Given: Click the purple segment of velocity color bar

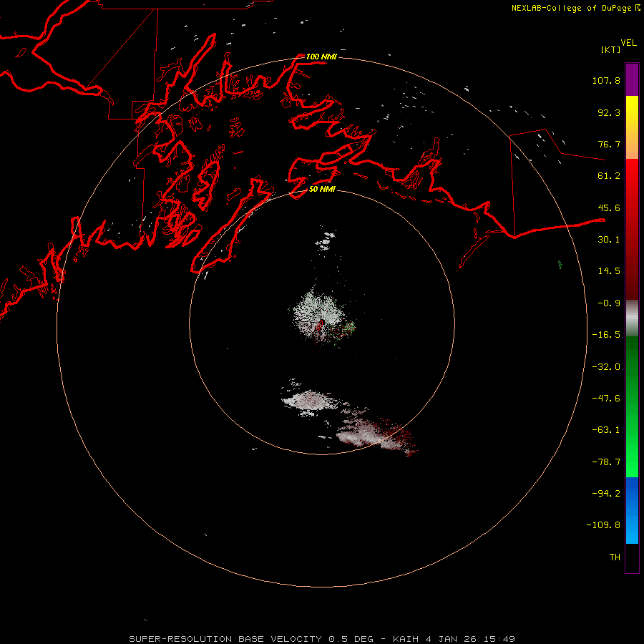Looking at the screenshot, I should click(632, 79).
